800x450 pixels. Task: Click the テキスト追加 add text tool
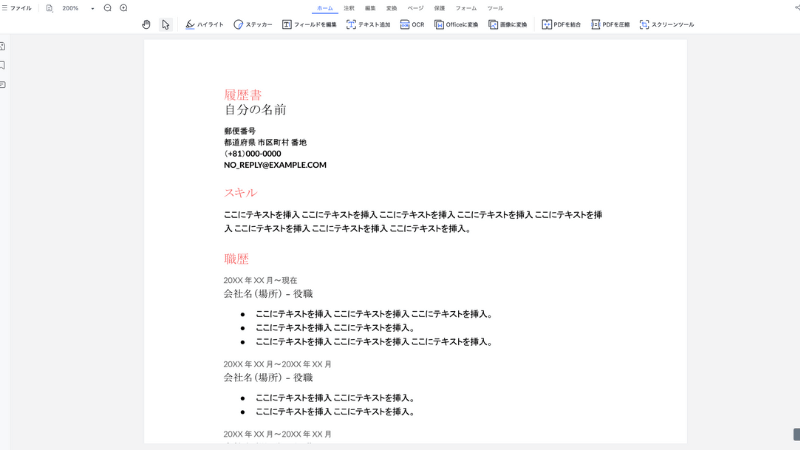(x=368, y=24)
